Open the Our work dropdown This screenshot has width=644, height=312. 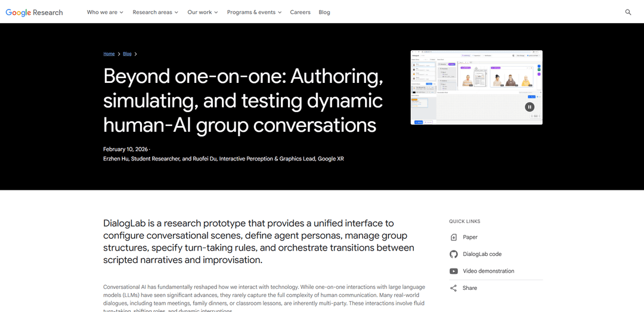tap(202, 12)
